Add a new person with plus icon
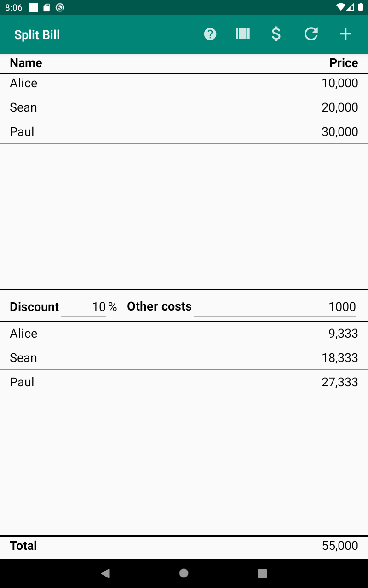The image size is (368, 588). click(x=345, y=34)
